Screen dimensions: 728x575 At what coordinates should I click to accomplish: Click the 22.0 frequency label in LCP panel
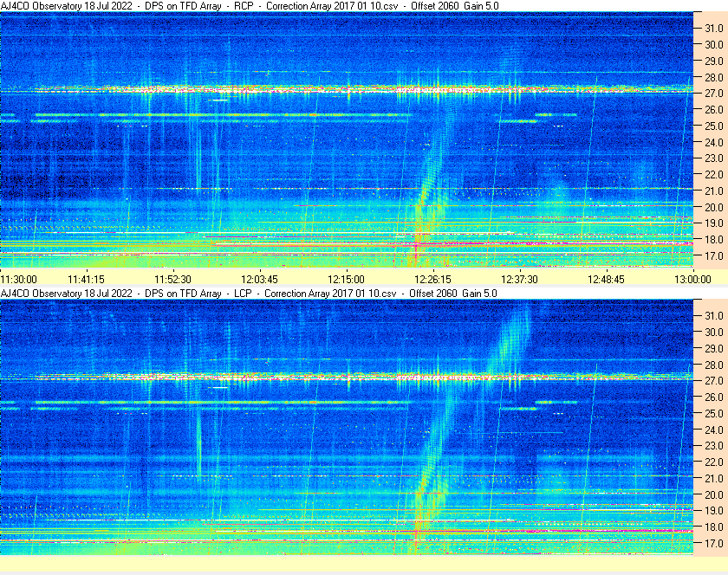[713, 462]
